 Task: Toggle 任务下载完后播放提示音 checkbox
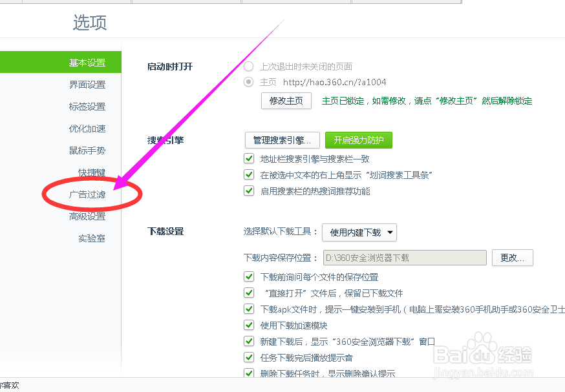249,357
